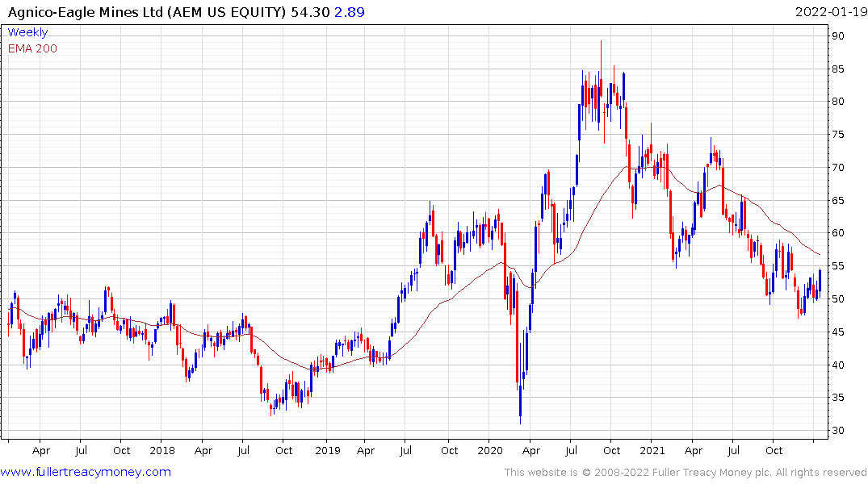Click the 65 price axis label

[837, 200]
